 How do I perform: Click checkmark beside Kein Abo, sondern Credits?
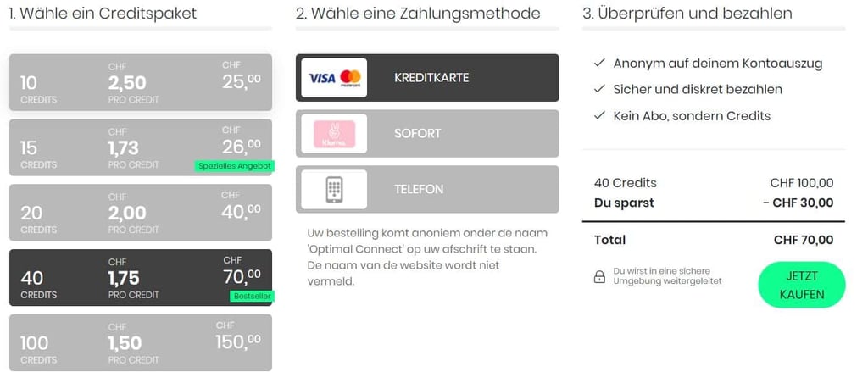tap(599, 116)
